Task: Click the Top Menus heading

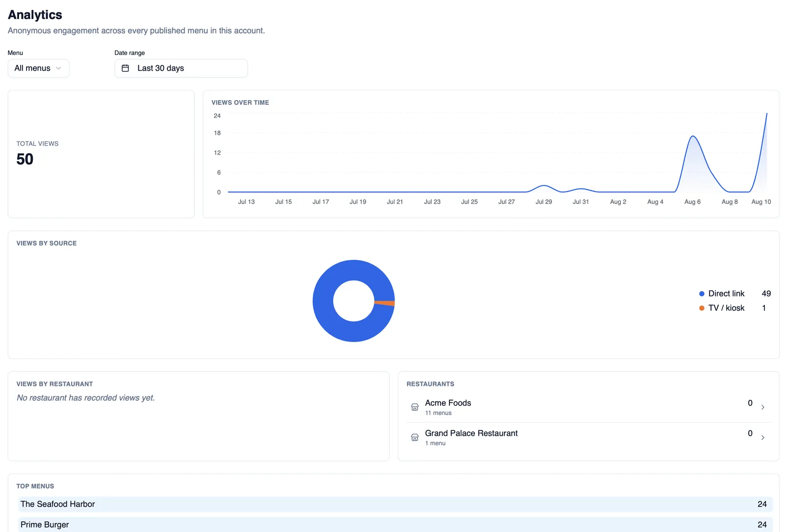Action: pos(35,486)
